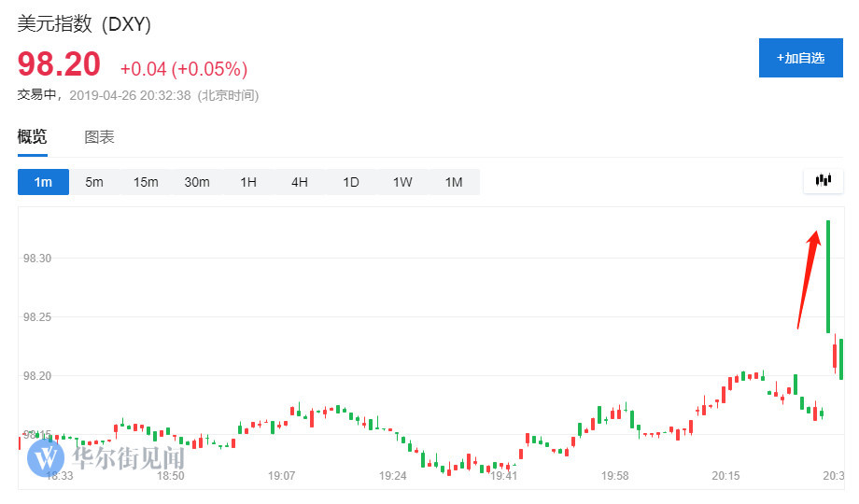Click the 美元指数 (DXY) title

(x=84, y=24)
